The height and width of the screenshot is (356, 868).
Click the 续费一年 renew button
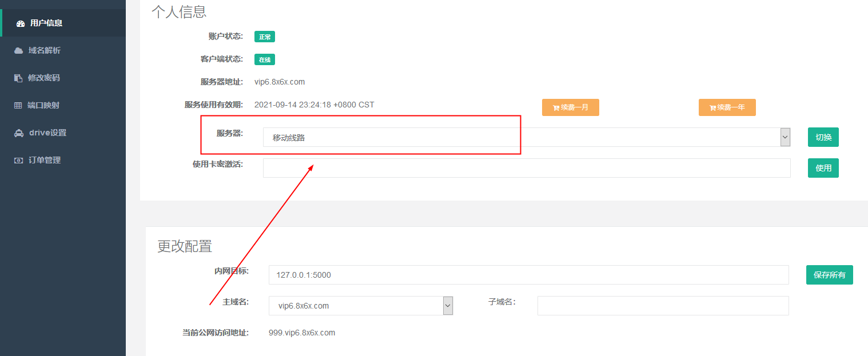point(727,107)
